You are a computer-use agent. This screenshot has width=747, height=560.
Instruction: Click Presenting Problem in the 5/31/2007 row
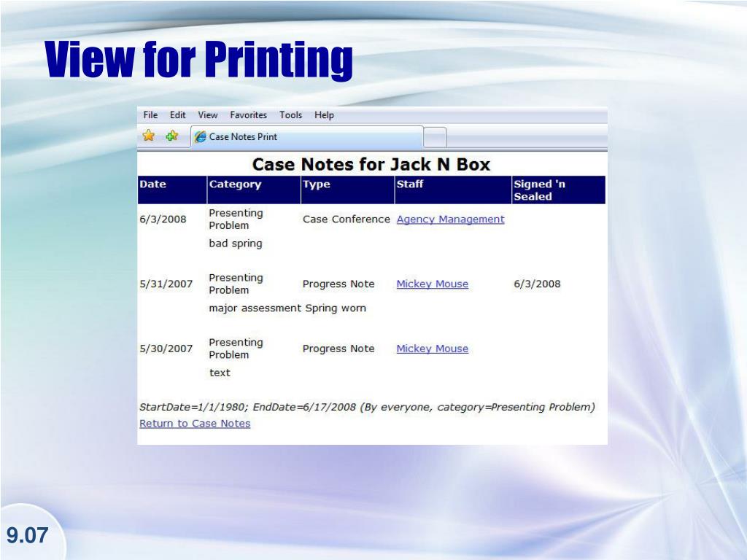point(236,284)
